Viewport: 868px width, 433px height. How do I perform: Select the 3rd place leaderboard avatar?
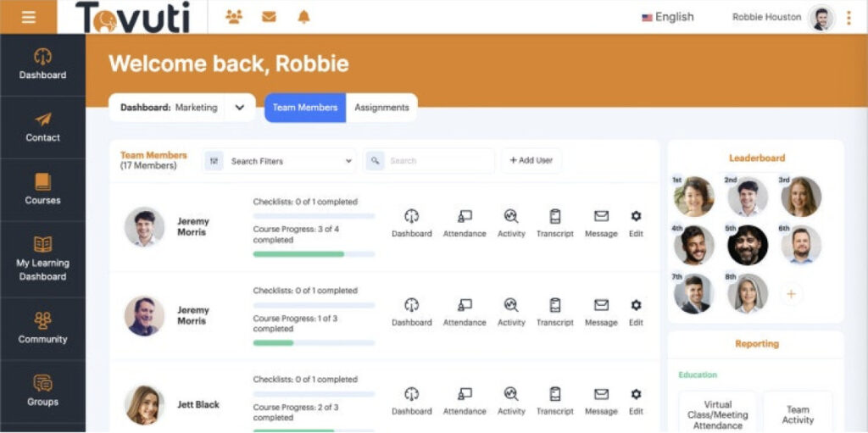coord(801,197)
